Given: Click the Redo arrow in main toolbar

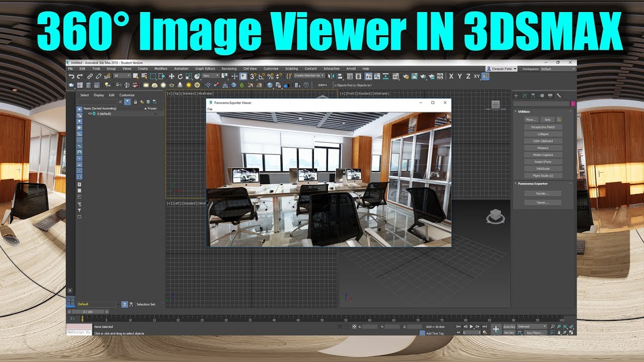Looking at the screenshot, I should [79, 76].
